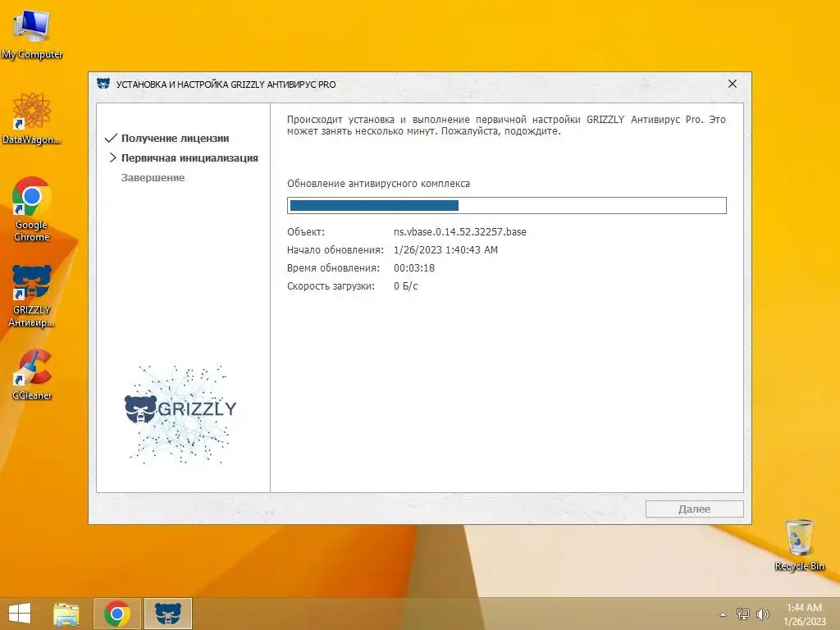Click the Скорость загрузки: label
Viewport: 840px width, 630px height.
(331, 286)
